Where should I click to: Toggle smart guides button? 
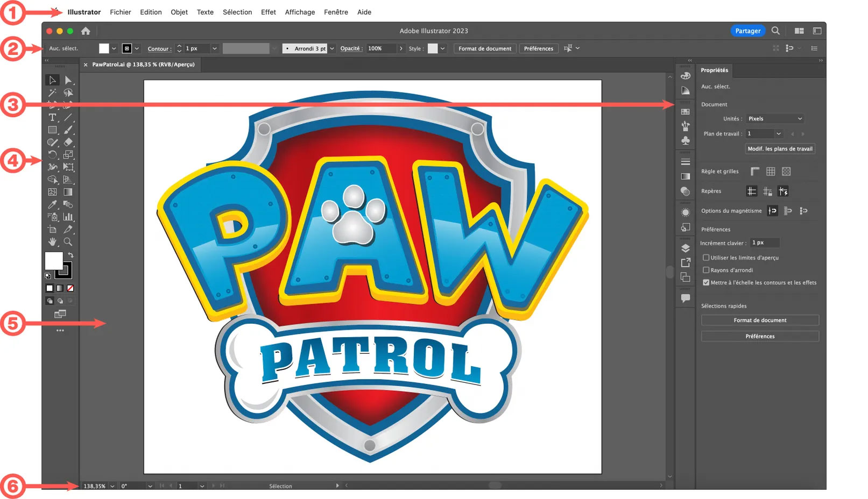click(x=783, y=191)
